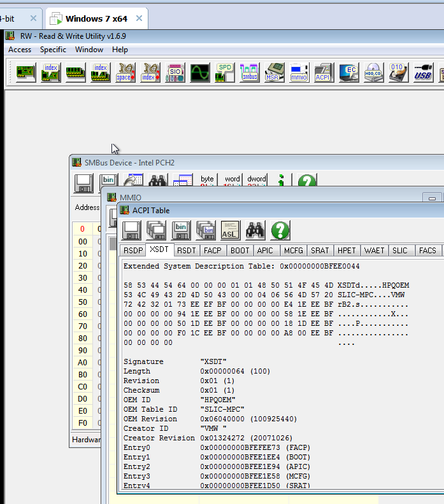Switch to the MCFG tab
Screen dimensions: 444x504
294,250
